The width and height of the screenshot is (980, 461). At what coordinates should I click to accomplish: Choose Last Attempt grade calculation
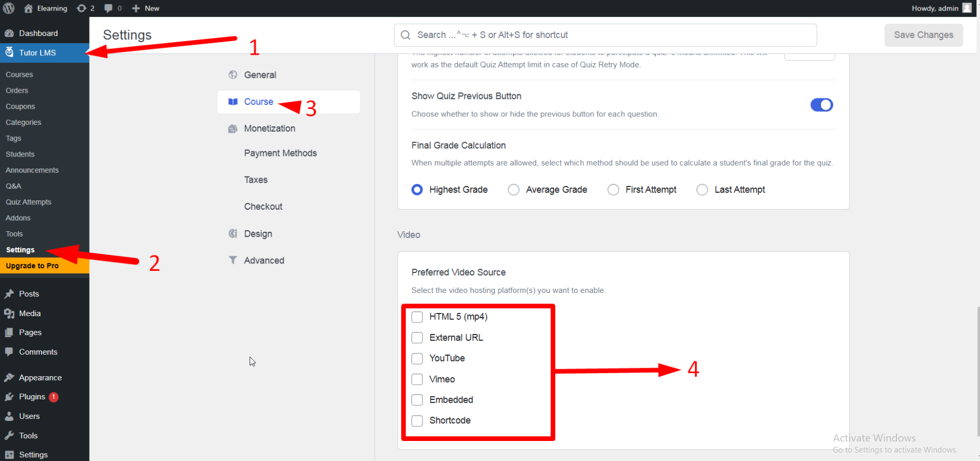click(x=702, y=190)
